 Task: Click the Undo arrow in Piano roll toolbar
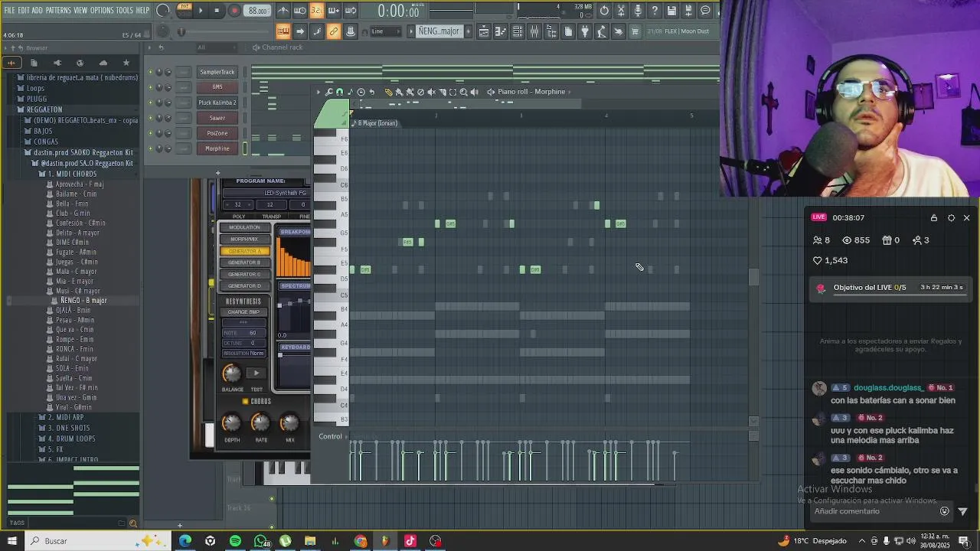372,92
